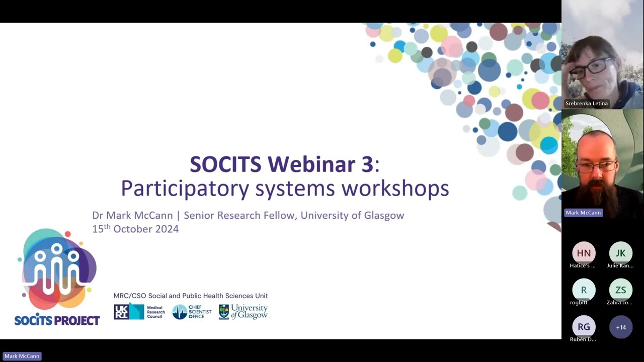The image size is (644, 362).
Task: Click the 'Rubén D...' participant name
Action: 583,339
